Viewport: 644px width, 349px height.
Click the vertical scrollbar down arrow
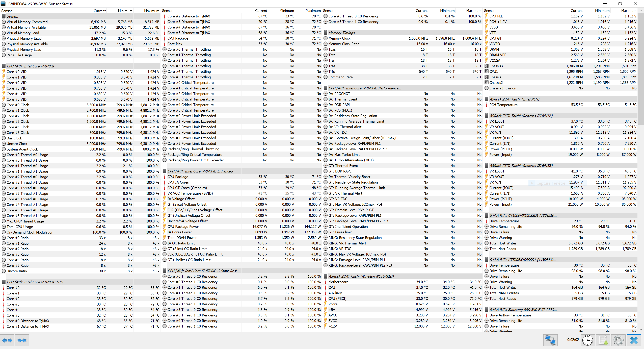pos(641,330)
